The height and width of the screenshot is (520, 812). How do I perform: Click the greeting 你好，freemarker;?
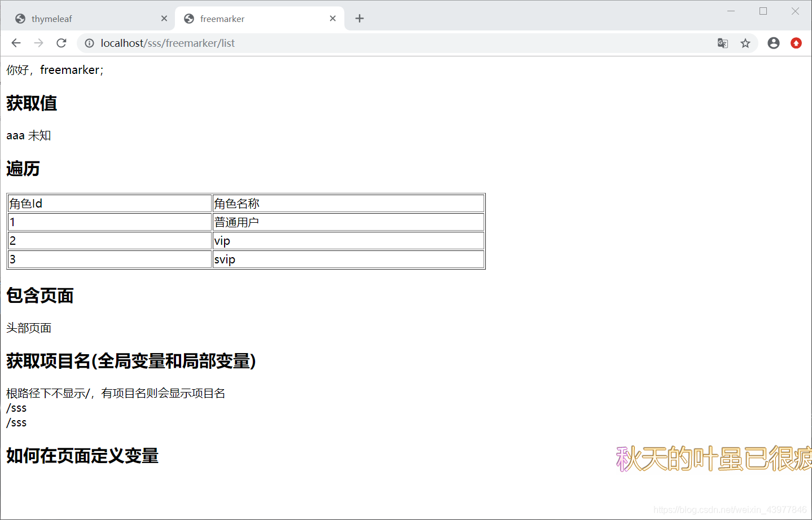[55, 70]
